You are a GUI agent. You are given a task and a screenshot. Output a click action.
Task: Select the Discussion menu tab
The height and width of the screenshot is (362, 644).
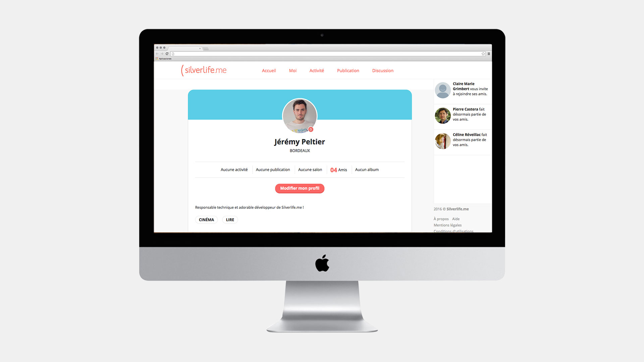point(383,70)
